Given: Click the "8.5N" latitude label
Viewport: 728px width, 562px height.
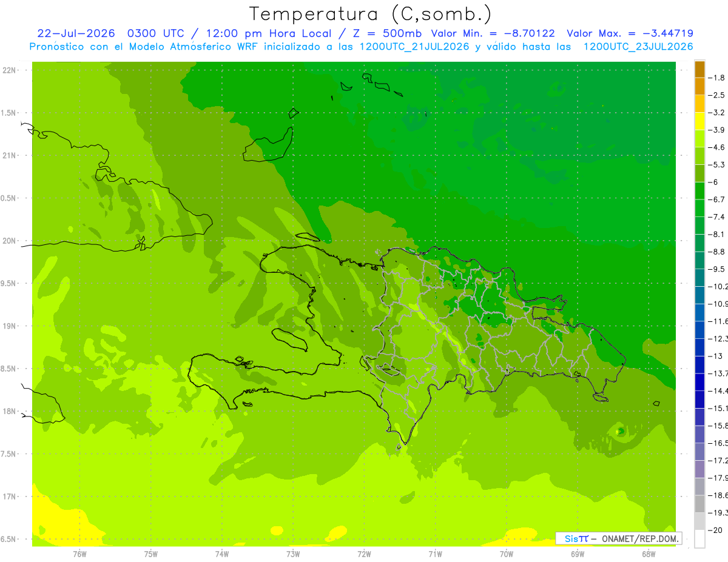Looking at the screenshot, I should point(9,369).
